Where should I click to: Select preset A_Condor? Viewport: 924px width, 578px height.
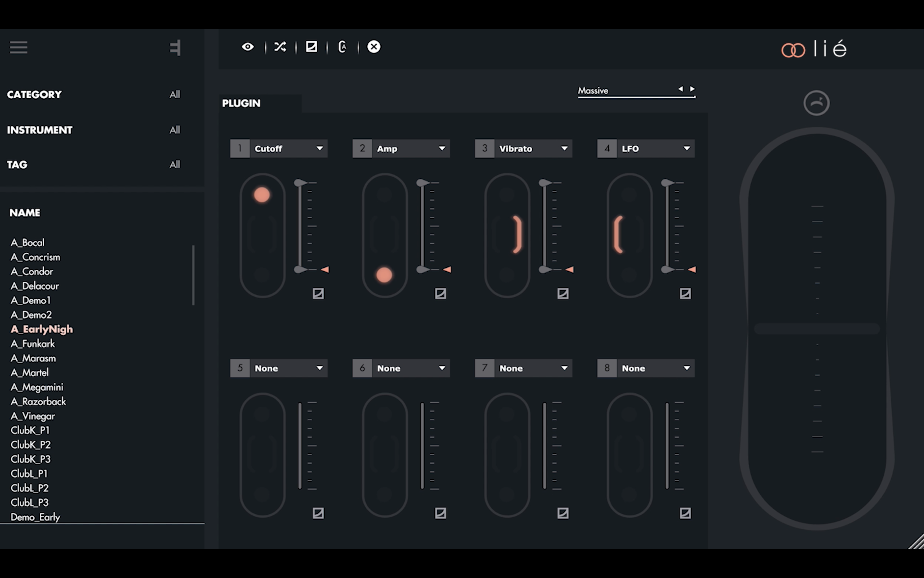(x=32, y=271)
